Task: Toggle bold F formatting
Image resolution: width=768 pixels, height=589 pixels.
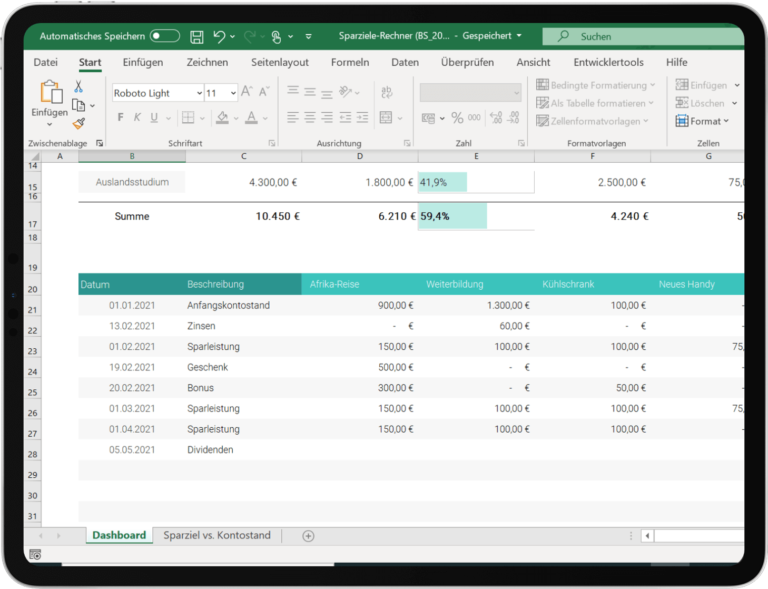Action: click(x=120, y=118)
